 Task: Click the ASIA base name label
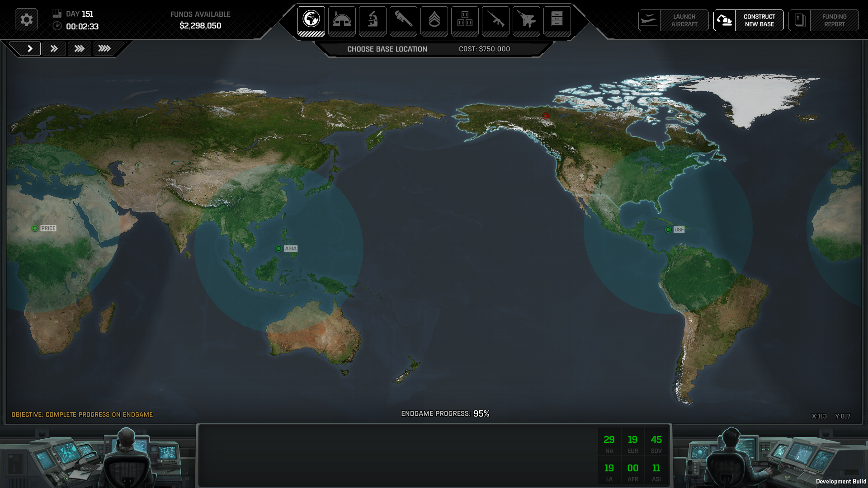pyautogui.click(x=291, y=249)
